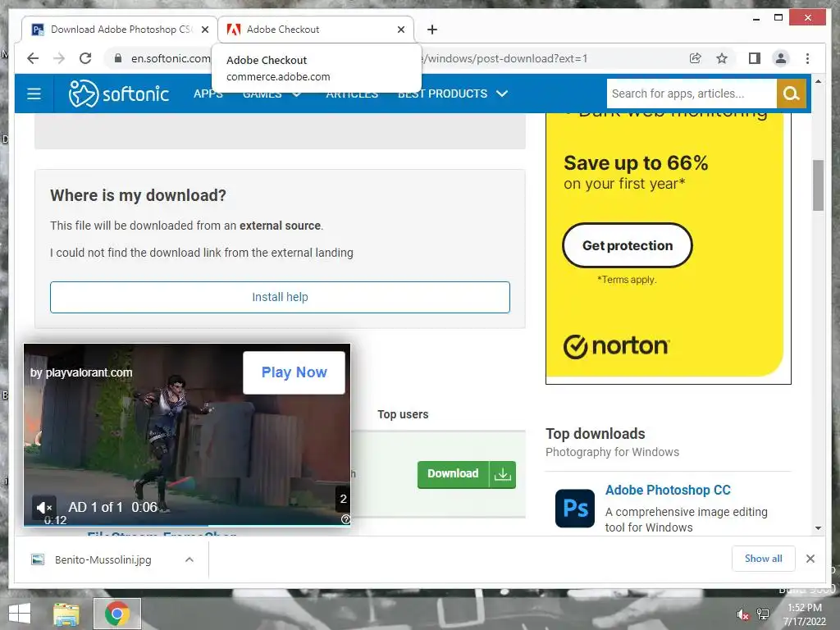Viewport: 840px width, 630px height.
Task: Open the ARTICLES menu item
Action: [352, 94]
